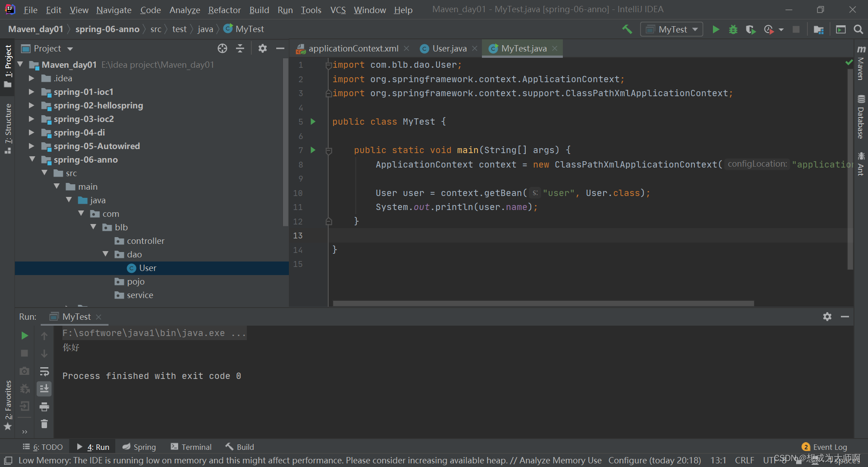Open the 6: TODO tool window
Image resolution: width=868 pixels, height=467 pixels.
tap(43, 447)
